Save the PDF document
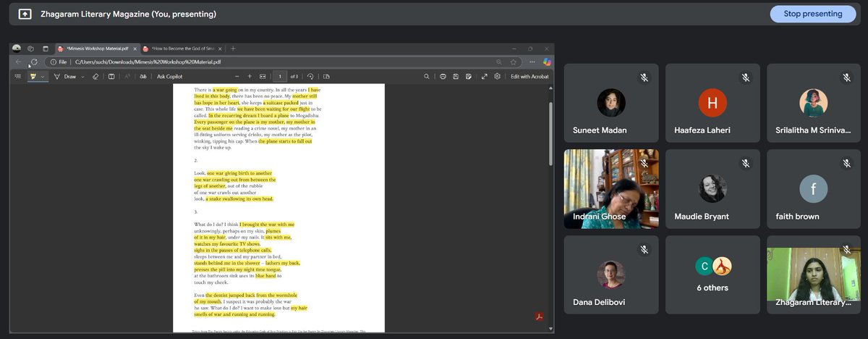The width and height of the screenshot is (868, 339). (456, 76)
